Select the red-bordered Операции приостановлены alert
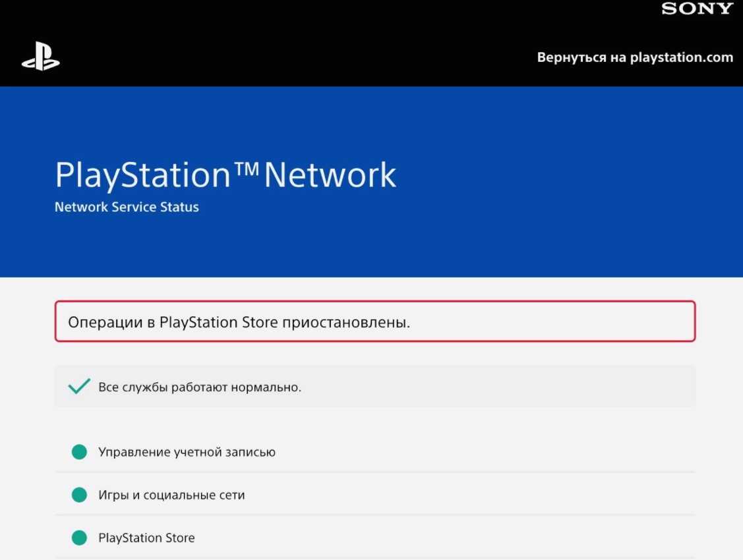The height and width of the screenshot is (560, 743). 374,322
